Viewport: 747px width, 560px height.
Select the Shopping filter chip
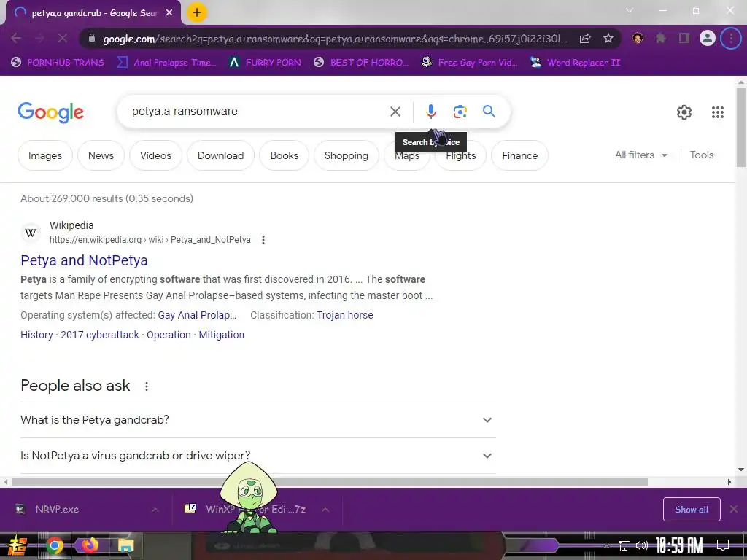click(x=346, y=155)
